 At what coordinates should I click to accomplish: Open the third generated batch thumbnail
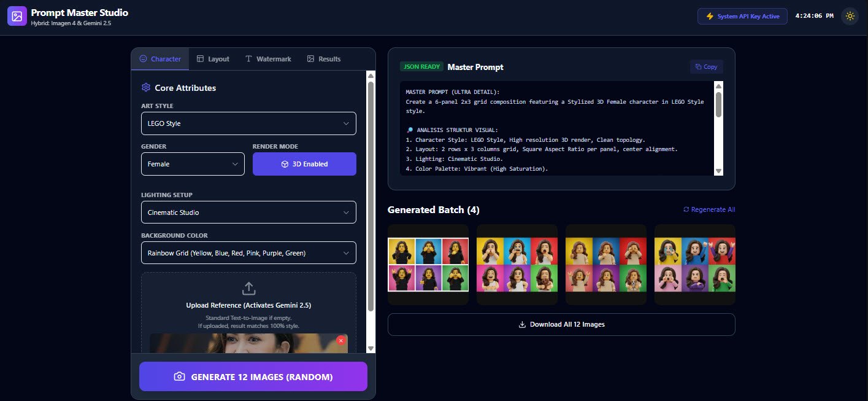606,264
